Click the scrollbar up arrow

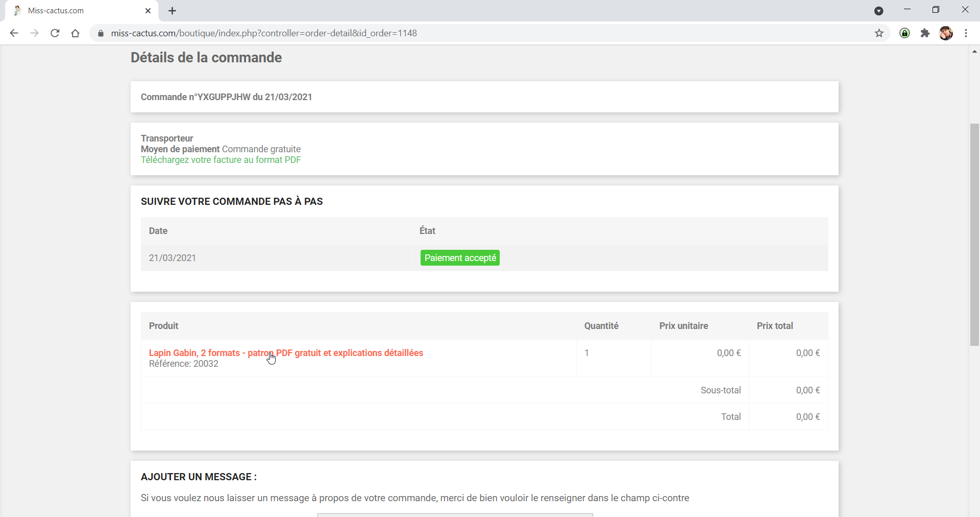pos(974,52)
